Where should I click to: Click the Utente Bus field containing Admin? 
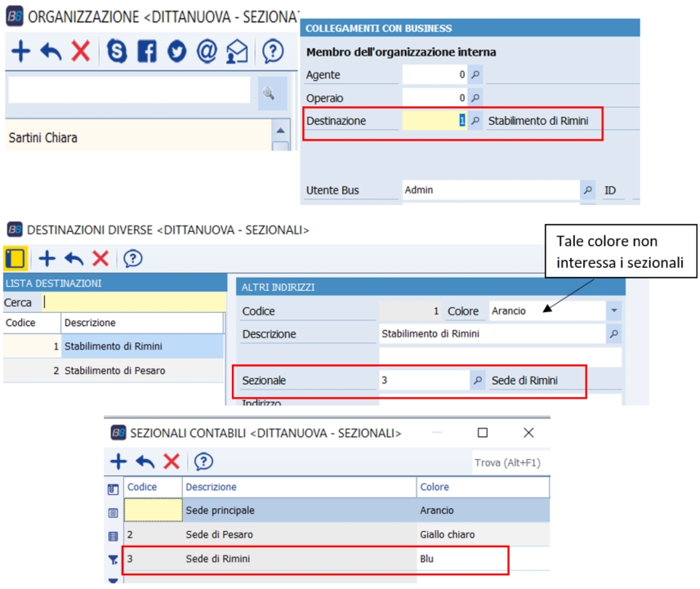click(x=491, y=190)
